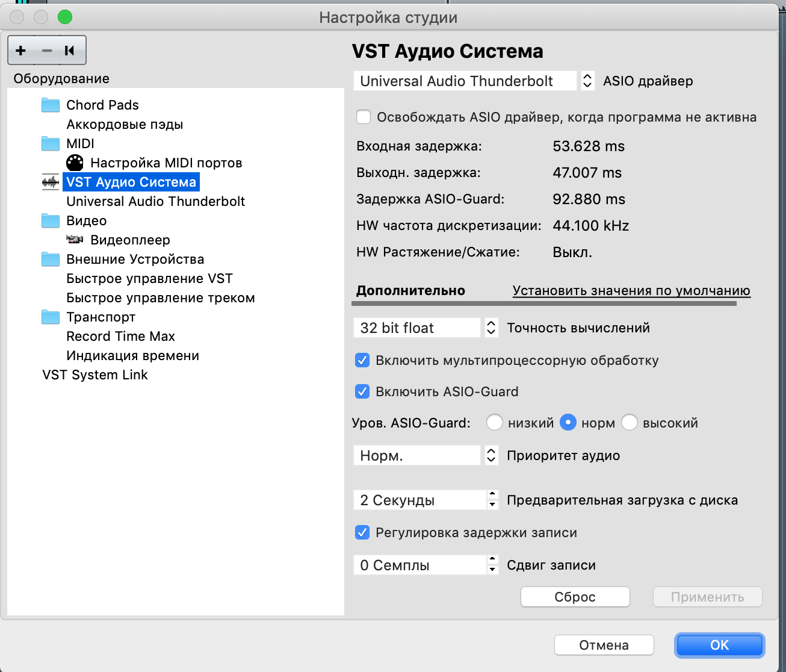Open the ASIO driver dropdown
The width and height of the screenshot is (786, 672).
[x=587, y=81]
